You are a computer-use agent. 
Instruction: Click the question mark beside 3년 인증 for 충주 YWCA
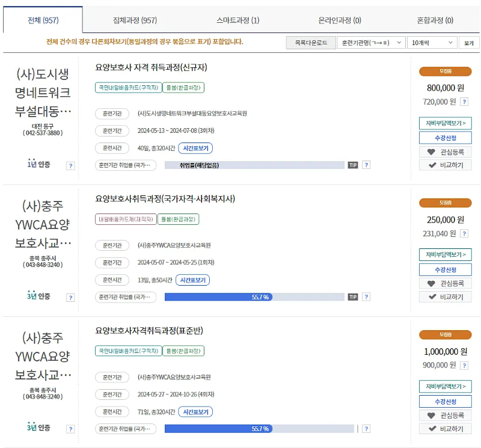click(71, 296)
